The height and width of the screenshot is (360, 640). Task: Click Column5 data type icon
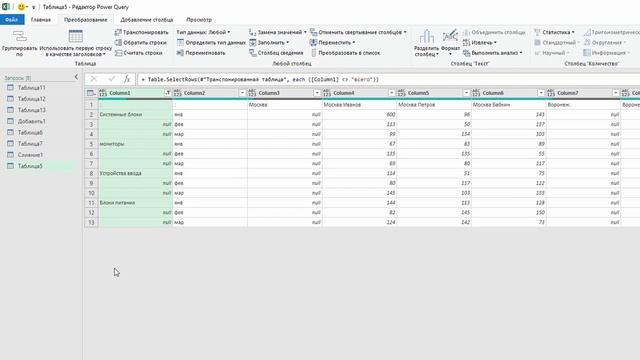[402, 93]
